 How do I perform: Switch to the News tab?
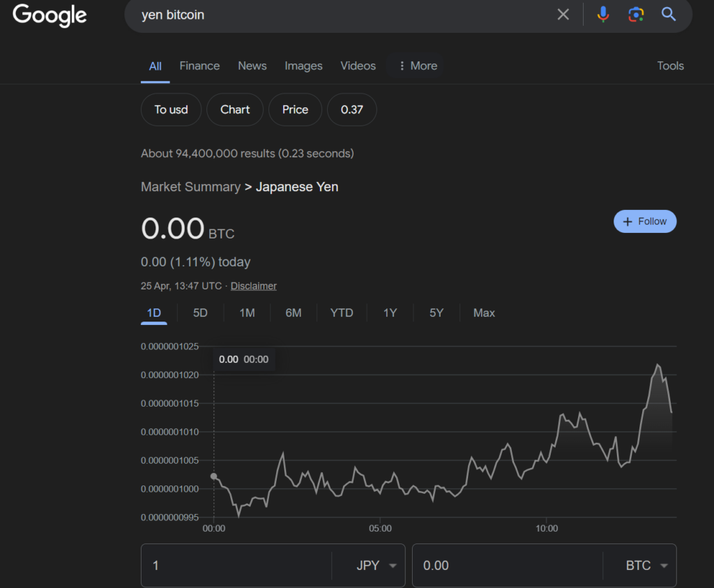pyautogui.click(x=252, y=66)
